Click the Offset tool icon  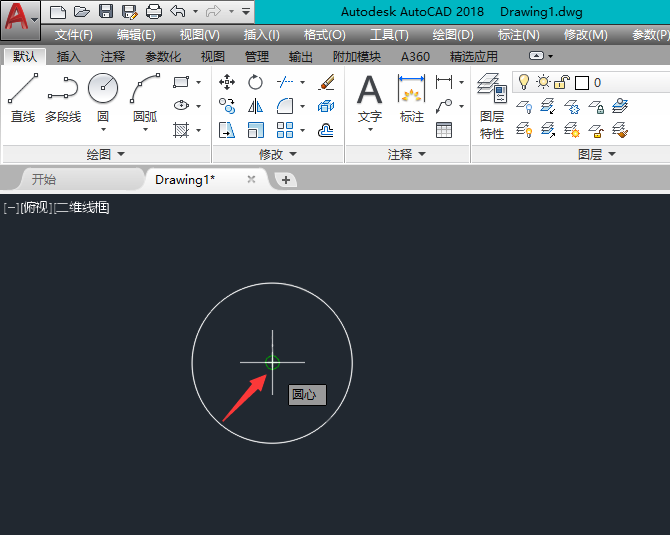[326, 130]
